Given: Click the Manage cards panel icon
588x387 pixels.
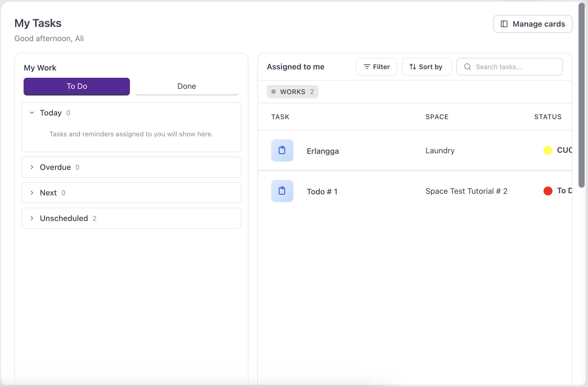Looking at the screenshot, I should pyautogui.click(x=504, y=24).
